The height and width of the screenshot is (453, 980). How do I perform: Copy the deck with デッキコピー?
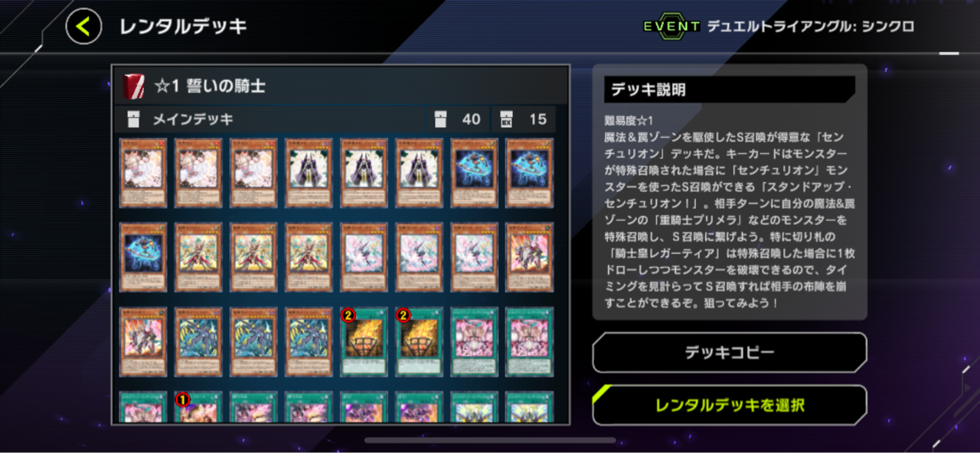pyautogui.click(x=730, y=353)
